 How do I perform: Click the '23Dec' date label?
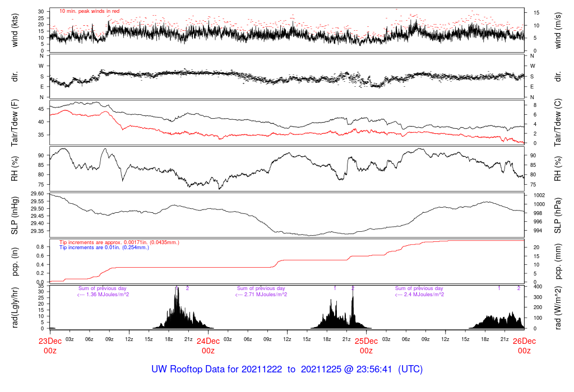coord(50,341)
